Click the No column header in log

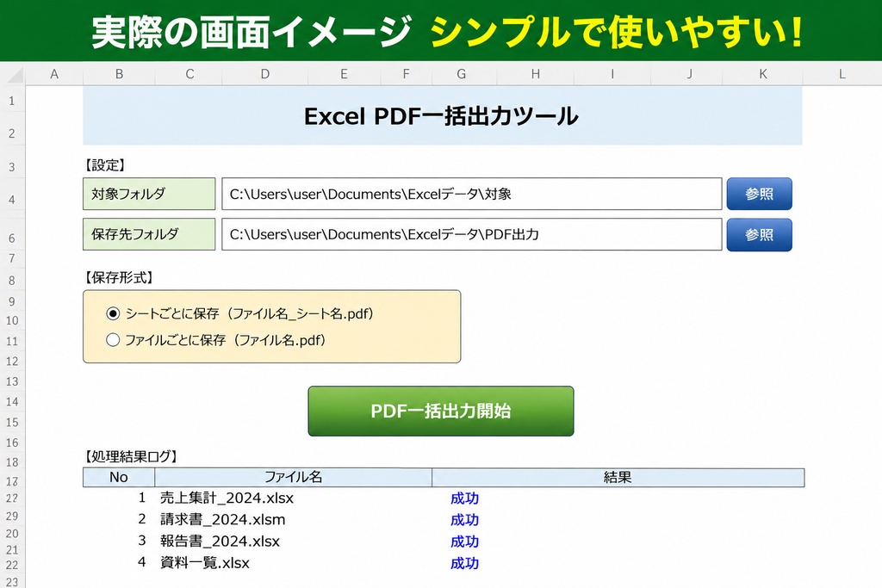point(119,477)
